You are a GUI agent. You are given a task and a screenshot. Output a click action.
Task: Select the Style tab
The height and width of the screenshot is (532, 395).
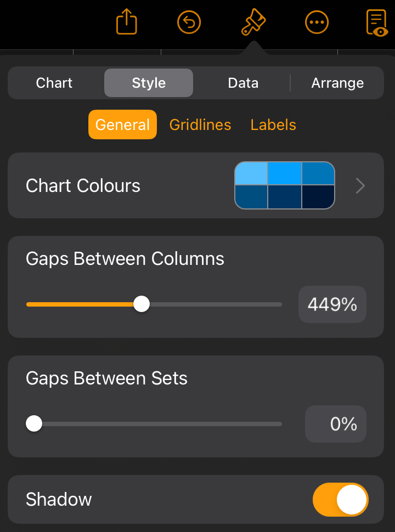(x=149, y=83)
